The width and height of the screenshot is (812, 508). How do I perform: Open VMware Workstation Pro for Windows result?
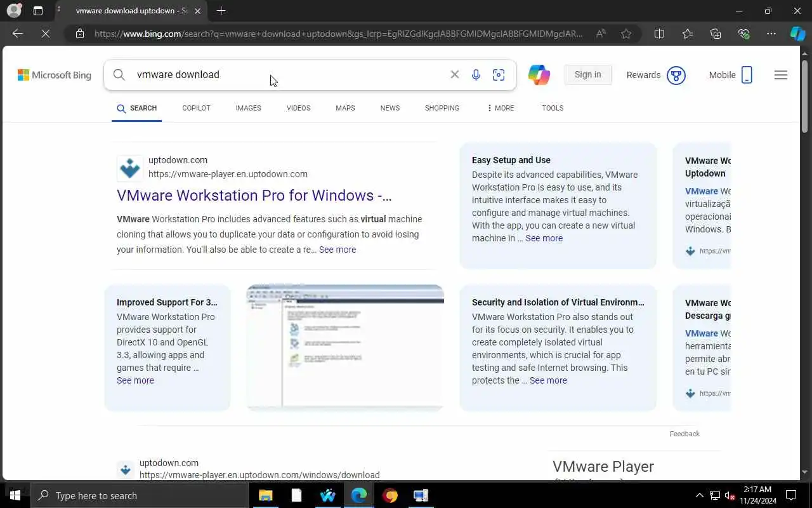[x=254, y=195]
